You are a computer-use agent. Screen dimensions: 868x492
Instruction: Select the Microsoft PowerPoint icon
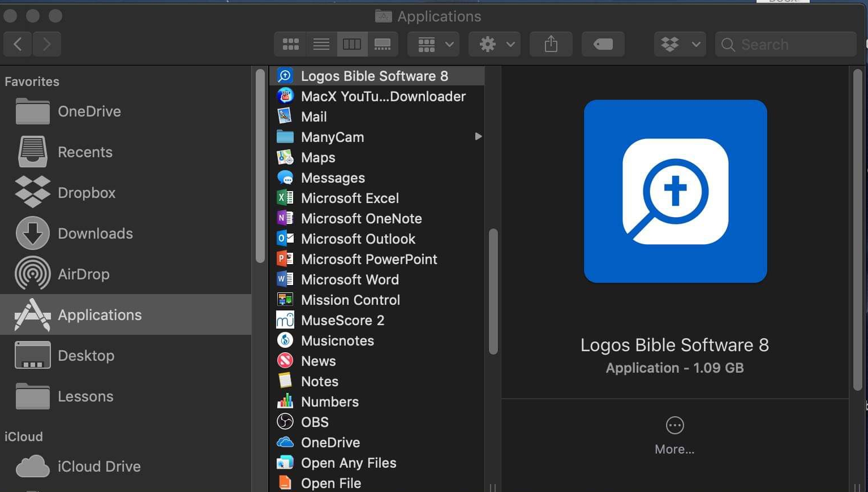click(x=285, y=259)
